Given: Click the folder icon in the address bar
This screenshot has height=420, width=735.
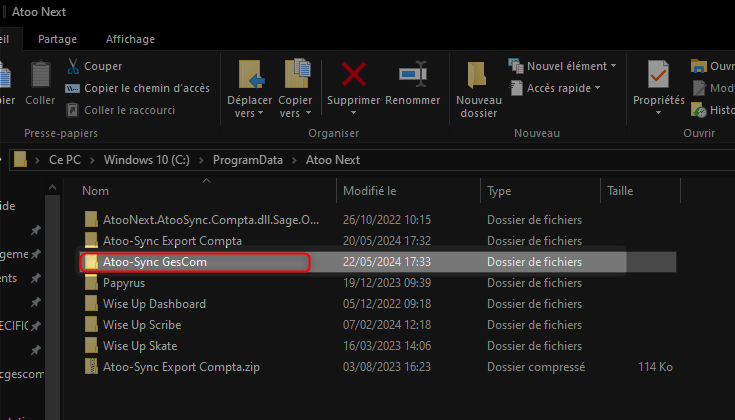Looking at the screenshot, I should [x=21, y=159].
